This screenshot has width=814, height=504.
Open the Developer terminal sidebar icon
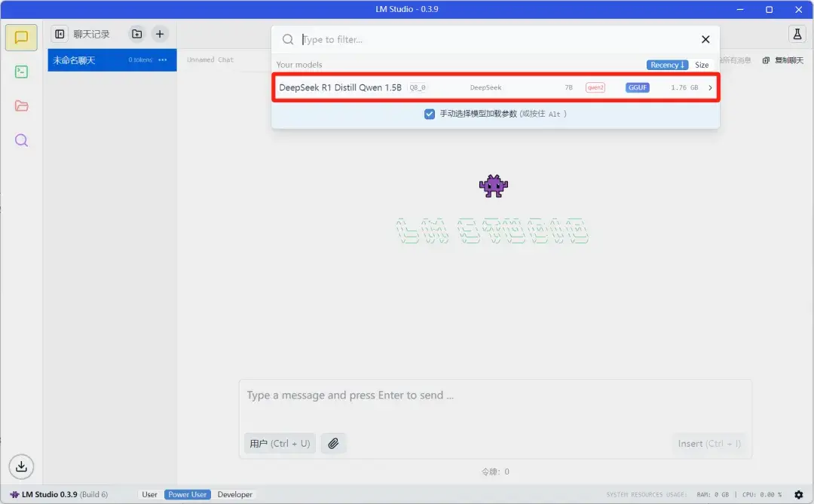pyautogui.click(x=21, y=72)
